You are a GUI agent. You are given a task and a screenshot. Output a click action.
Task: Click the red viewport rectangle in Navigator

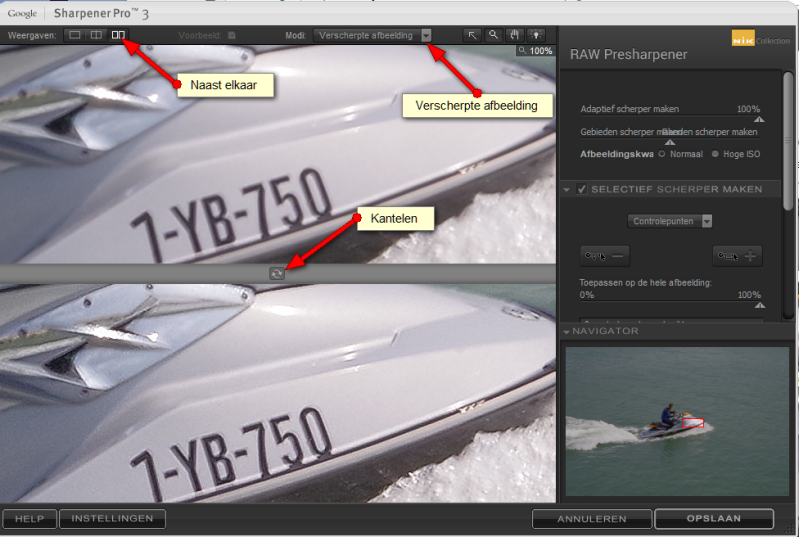pos(693,422)
